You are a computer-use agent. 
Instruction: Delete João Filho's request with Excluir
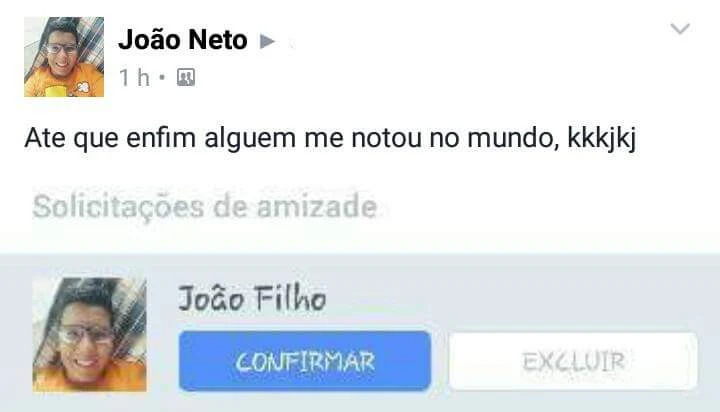[573, 361]
